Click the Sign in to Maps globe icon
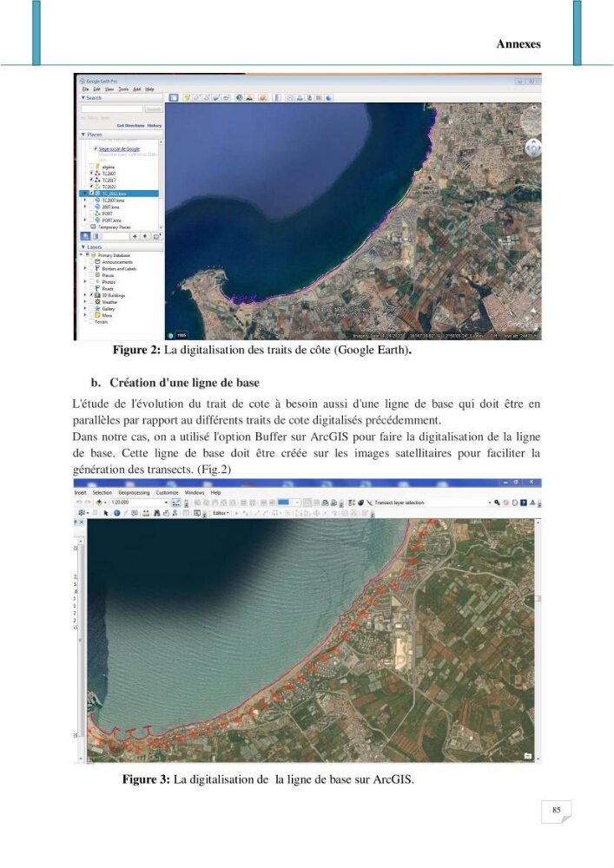 point(328,97)
